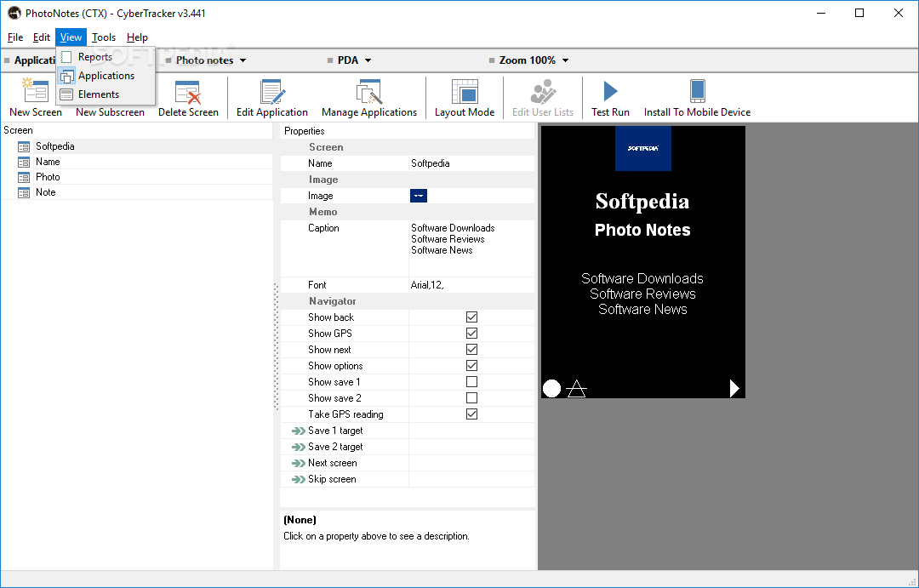Click the triangle options icon in preview
Screen dimensions: 919x588
click(577, 389)
